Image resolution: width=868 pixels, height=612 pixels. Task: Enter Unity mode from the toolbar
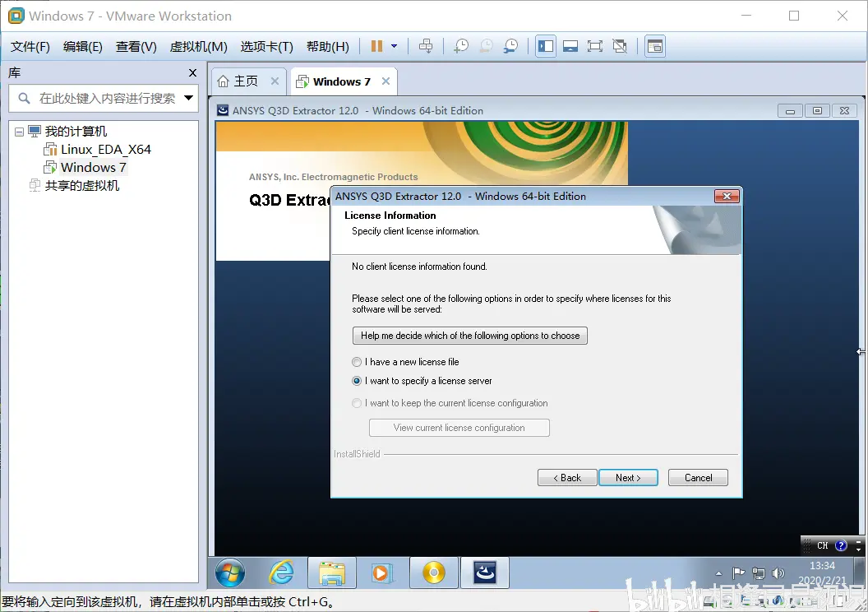point(620,46)
